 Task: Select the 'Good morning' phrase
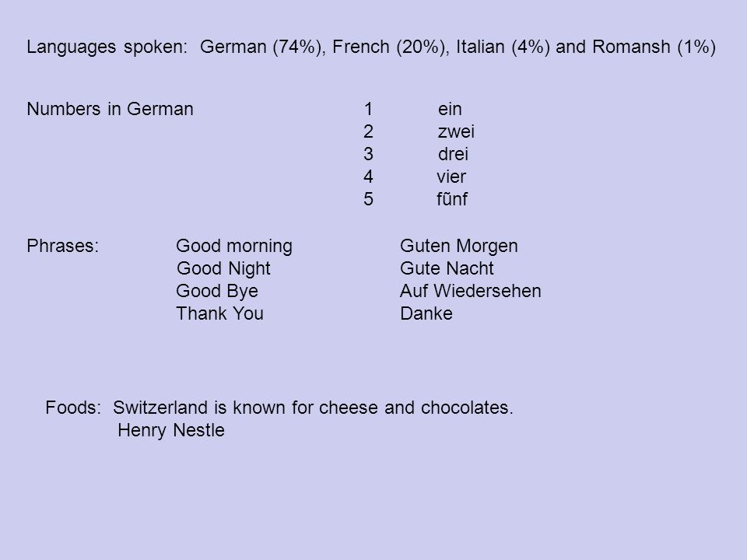[234, 247]
